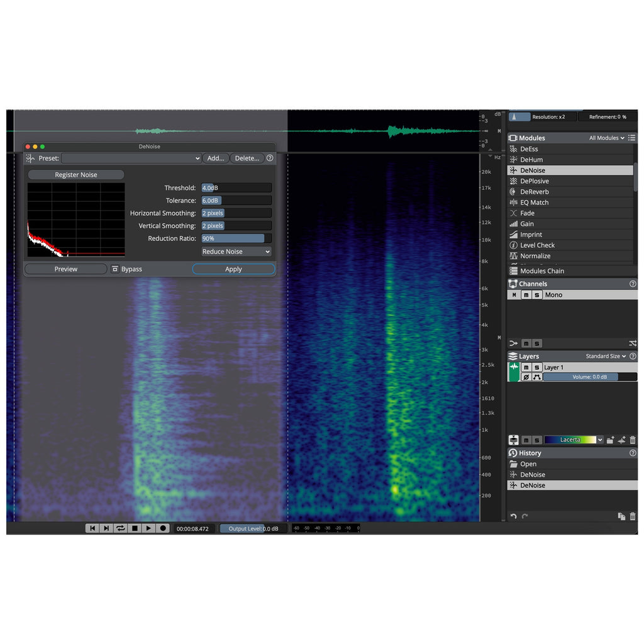Screen dimensions: 644x644
Task: Click the stop transport icon
Action: (135, 528)
